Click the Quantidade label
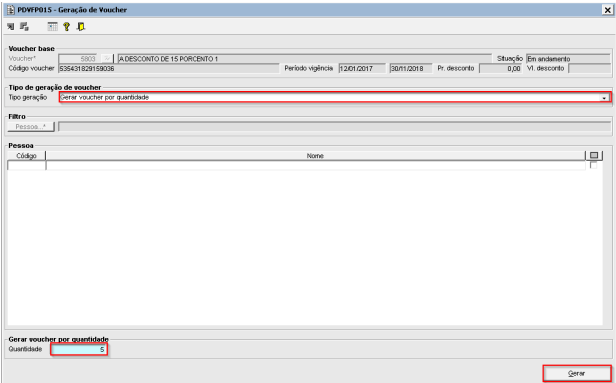Screen dimensions: 616x383 click(x=25, y=349)
